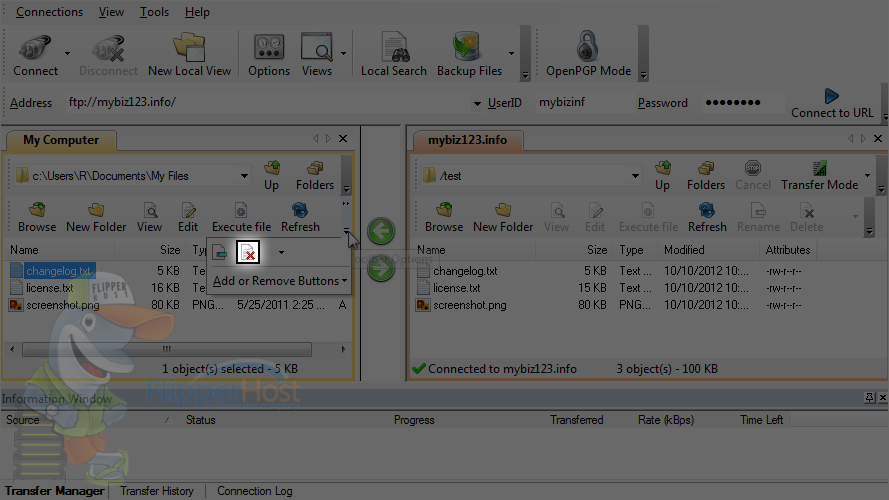
Task: Select the Transfer Manager tab
Action: 54,491
